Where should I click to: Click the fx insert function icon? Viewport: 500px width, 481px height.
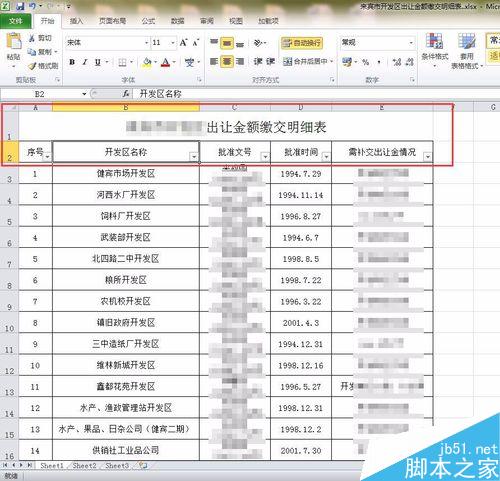pos(126,94)
